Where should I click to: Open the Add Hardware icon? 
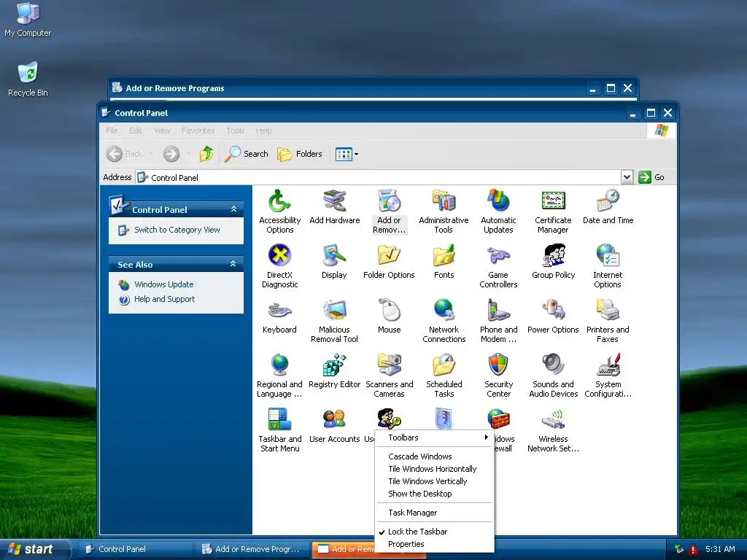pyautogui.click(x=334, y=208)
